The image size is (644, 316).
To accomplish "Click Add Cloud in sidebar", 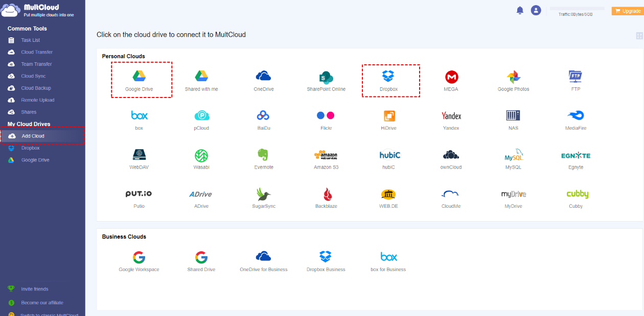I will (42, 136).
